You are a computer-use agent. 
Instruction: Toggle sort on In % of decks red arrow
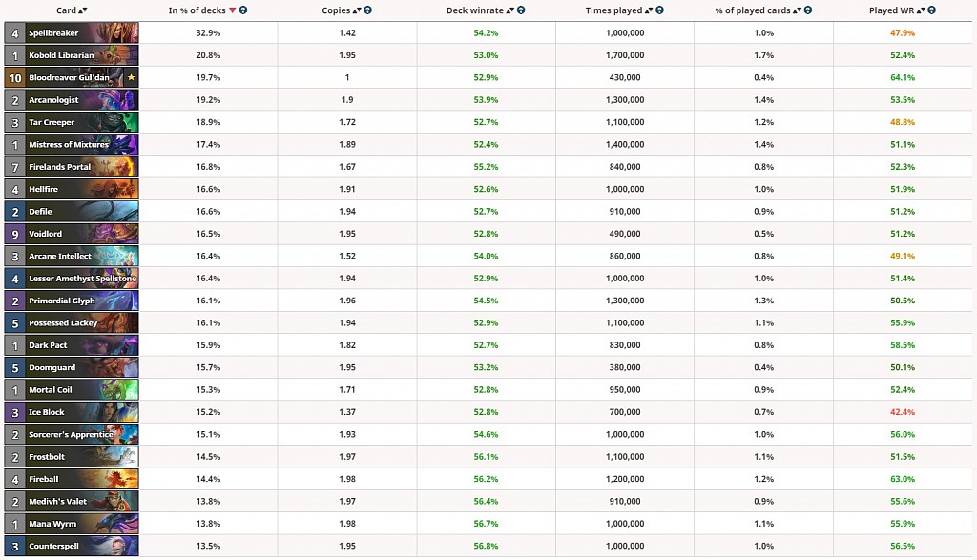coord(232,10)
